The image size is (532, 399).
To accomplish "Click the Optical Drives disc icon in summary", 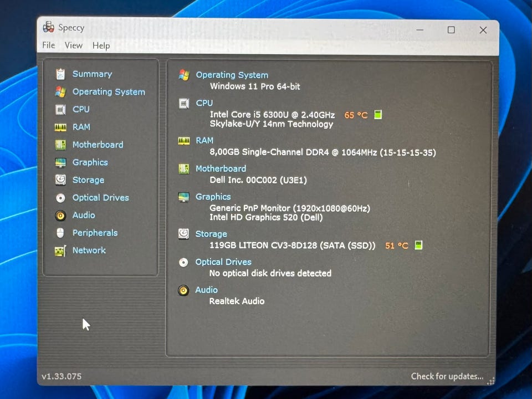I will [x=183, y=262].
